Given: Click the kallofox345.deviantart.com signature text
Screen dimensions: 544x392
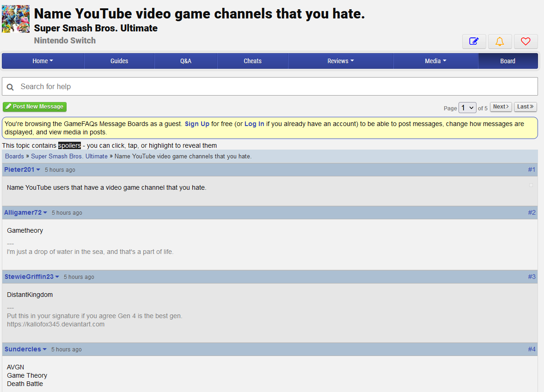Looking at the screenshot, I should pyautogui.click(x=55, y=325).
